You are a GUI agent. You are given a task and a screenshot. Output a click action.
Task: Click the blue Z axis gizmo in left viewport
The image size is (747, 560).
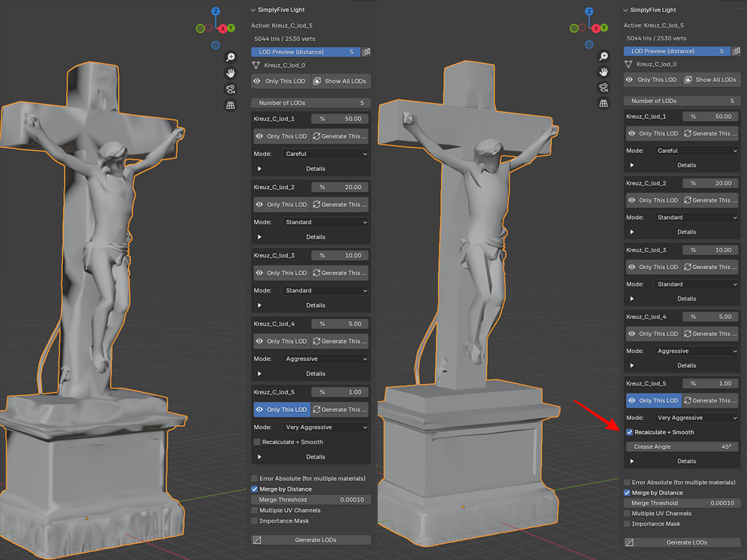click(x=215, y=11)
